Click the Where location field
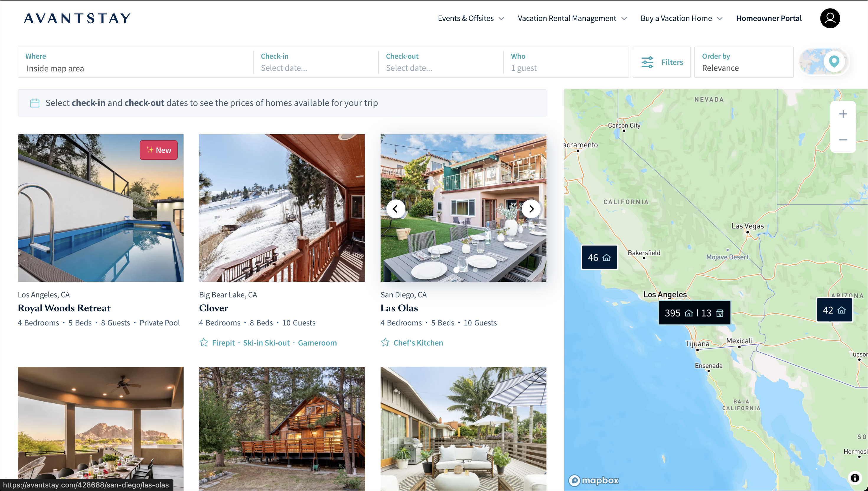 tap(136, 62)
